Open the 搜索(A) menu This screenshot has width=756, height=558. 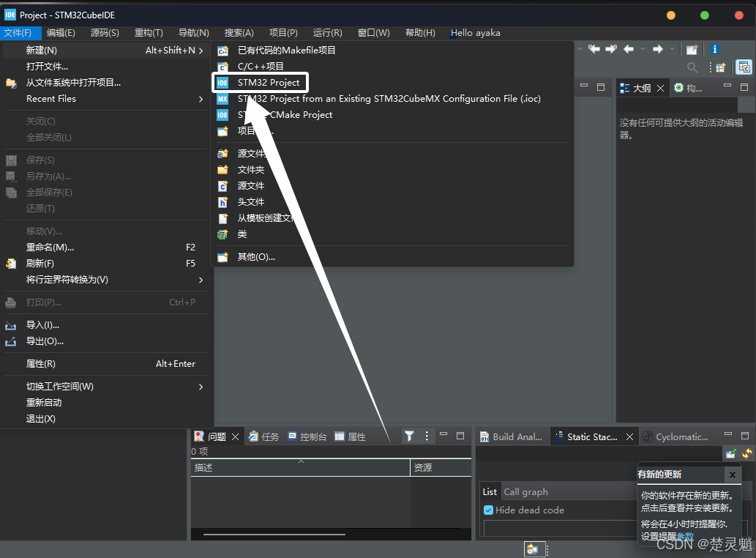pyautogui.click(x=239, y=33)
